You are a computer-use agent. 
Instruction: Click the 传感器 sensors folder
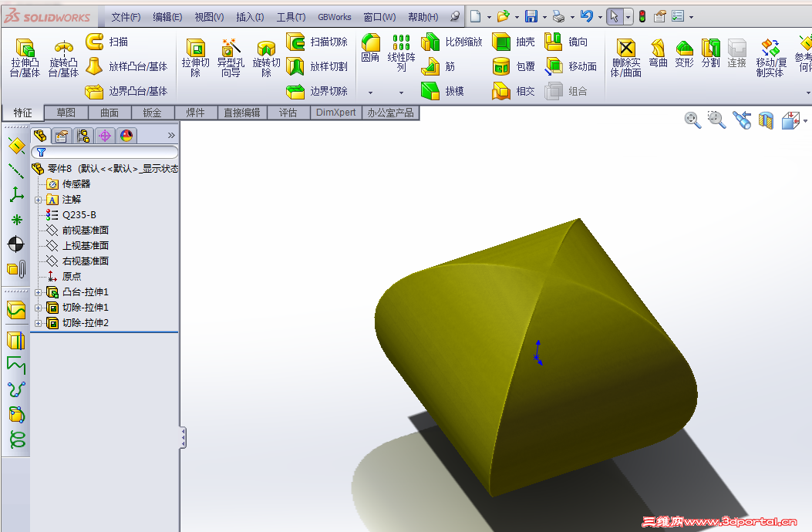(x=76, y=184)
